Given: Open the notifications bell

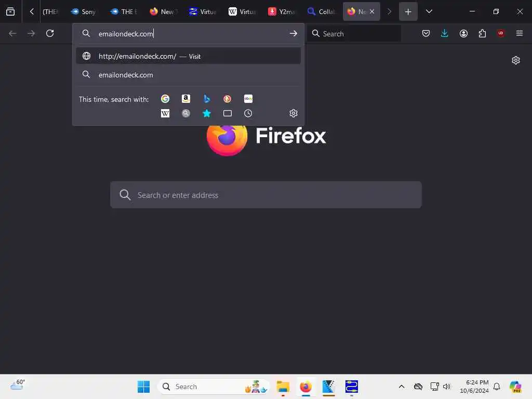Looking at the screenshot, I should point(497,387).
